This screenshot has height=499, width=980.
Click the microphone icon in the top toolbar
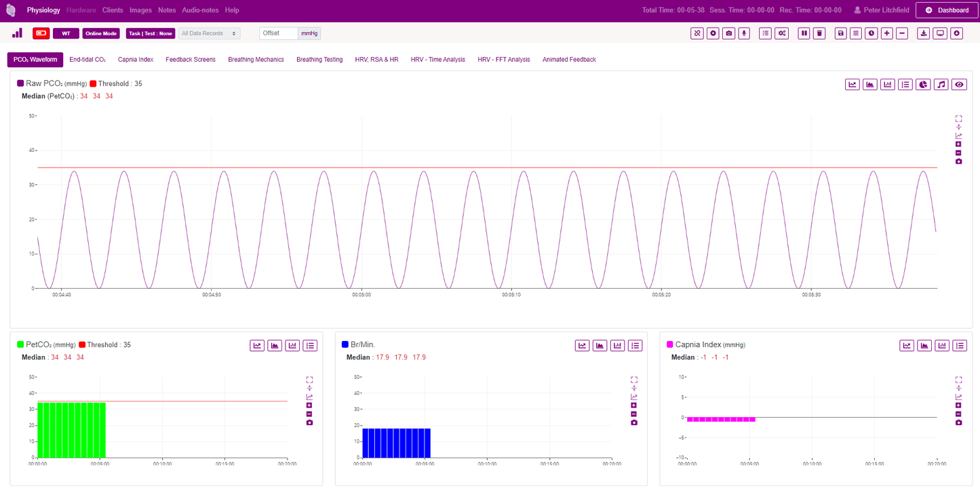744,33
